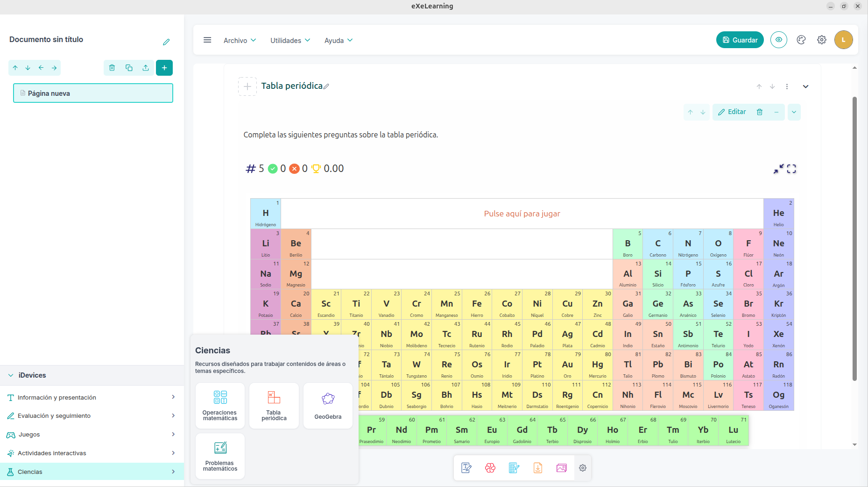Toggle the hamburger sidebar menu
868x487 pixels.
coord(207,40)
